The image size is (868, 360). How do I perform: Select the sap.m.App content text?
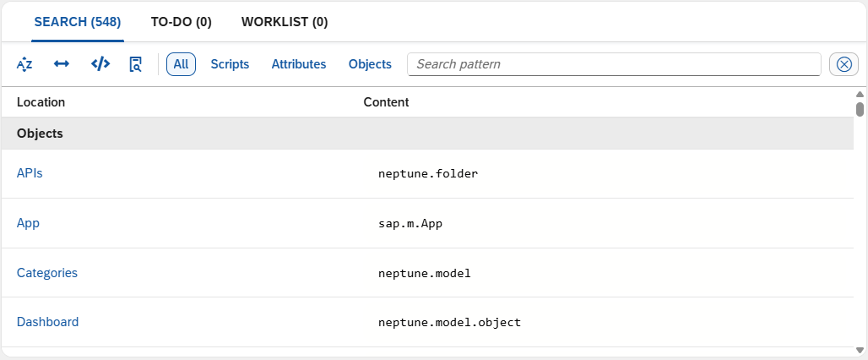pyautogui.click(x=410, y=224)
